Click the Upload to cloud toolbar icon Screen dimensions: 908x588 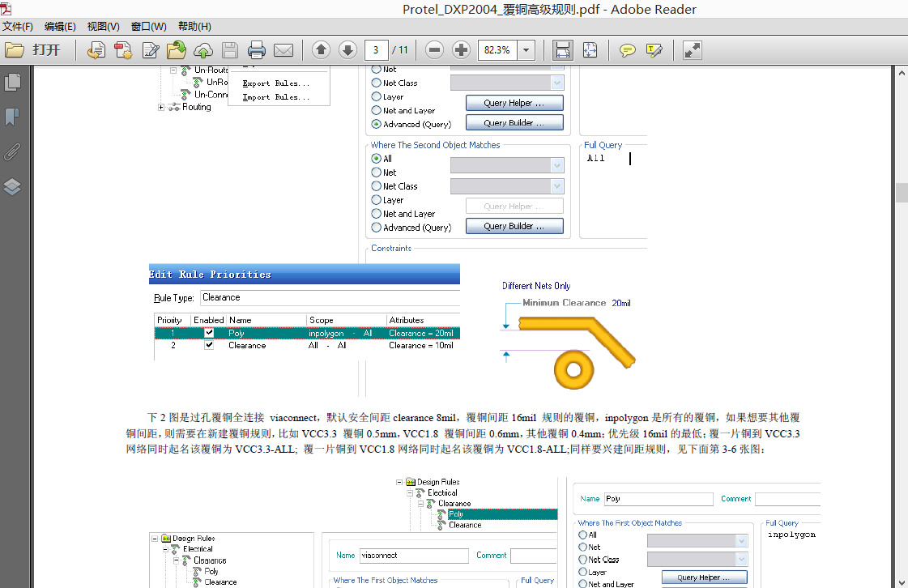pyautogui.click(x=203, y=50)
